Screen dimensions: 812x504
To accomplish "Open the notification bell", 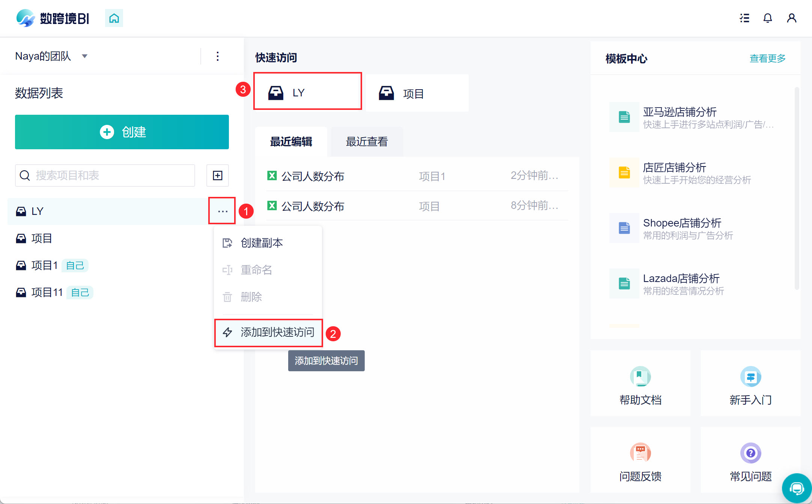I will click(767, 18).
